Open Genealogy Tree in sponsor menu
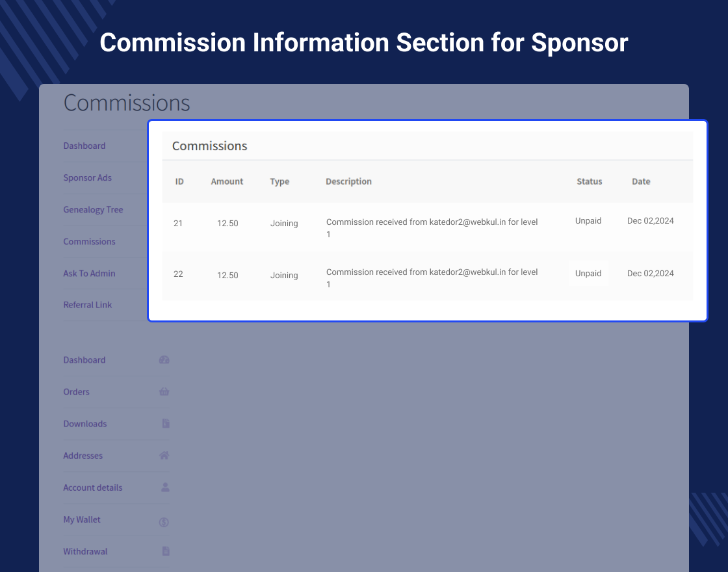Screen dimensions: 728x572 pos(93,210)
